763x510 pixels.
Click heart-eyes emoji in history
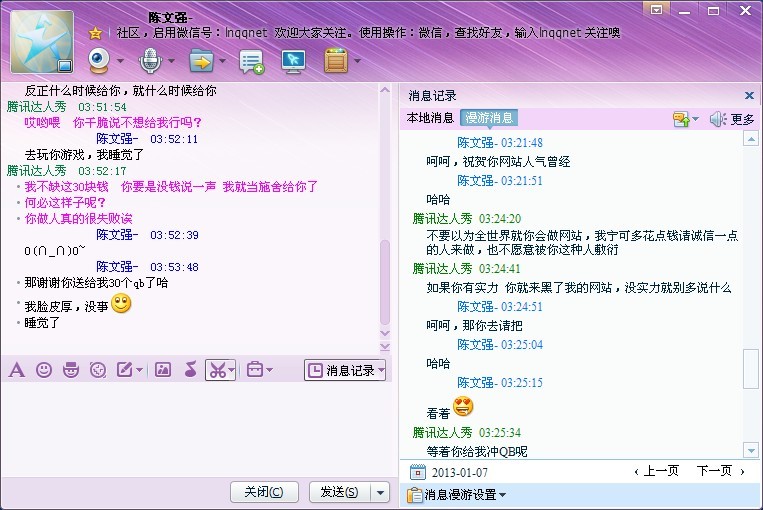pyautogui.click(x=463, y=406)
